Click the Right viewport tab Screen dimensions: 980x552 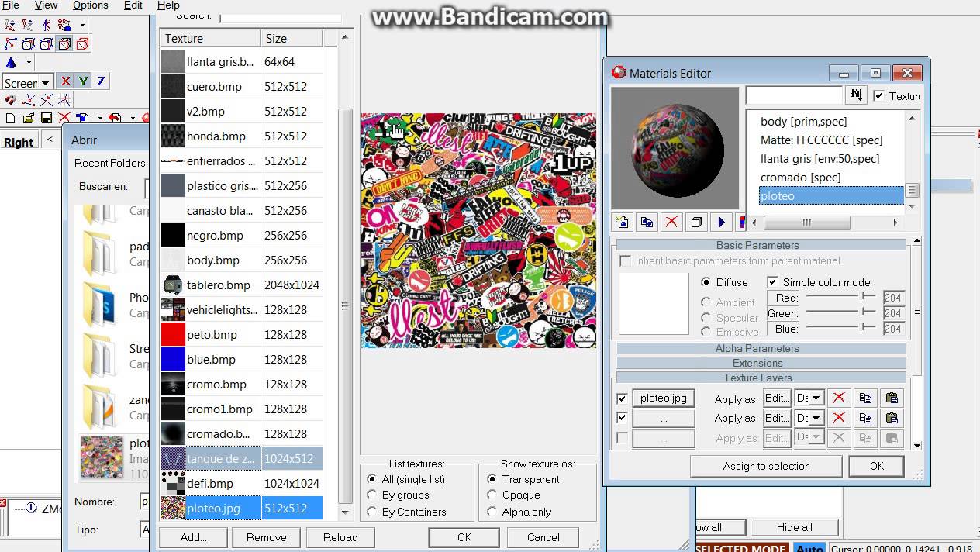19,142
